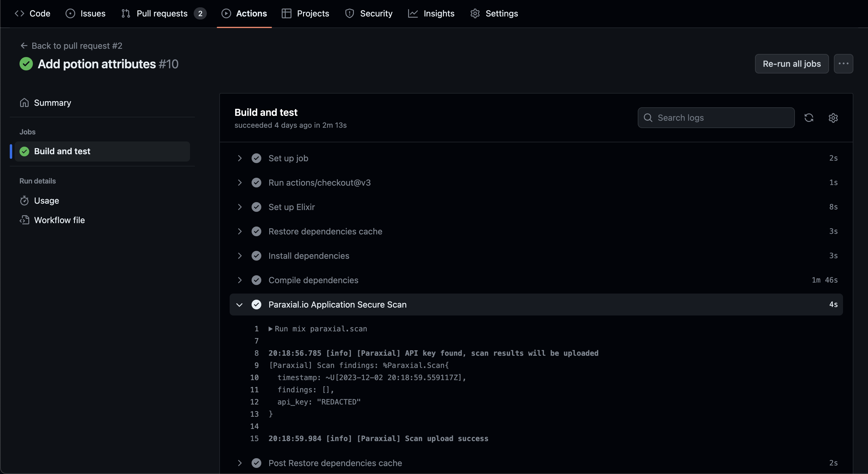Open the Security tab
This screenshot has width=868, height=474.
point(369,13)
